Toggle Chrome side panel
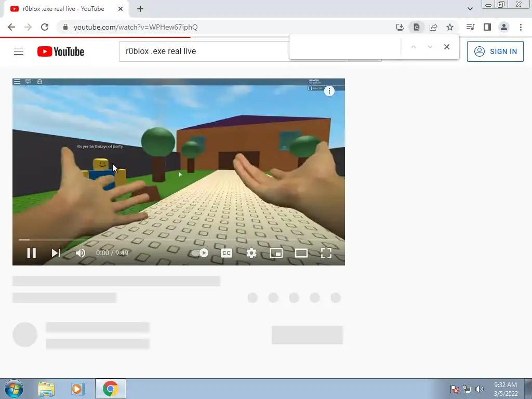Viewport: 532px width, 399px height. (x=487, y=27)
